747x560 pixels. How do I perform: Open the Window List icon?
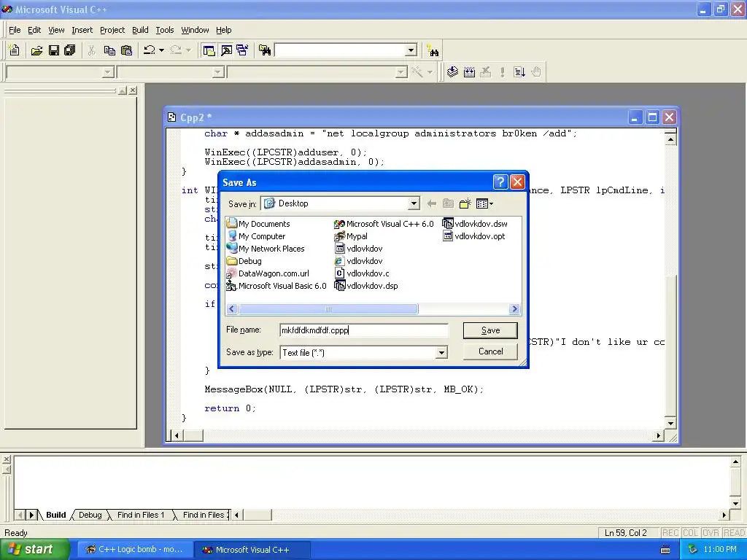coord(242,50)
